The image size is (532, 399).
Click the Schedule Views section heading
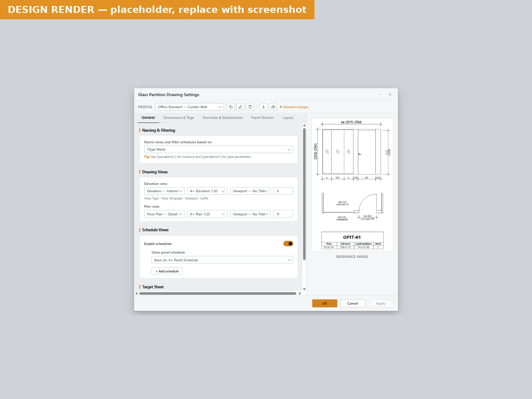click(155, 230)
